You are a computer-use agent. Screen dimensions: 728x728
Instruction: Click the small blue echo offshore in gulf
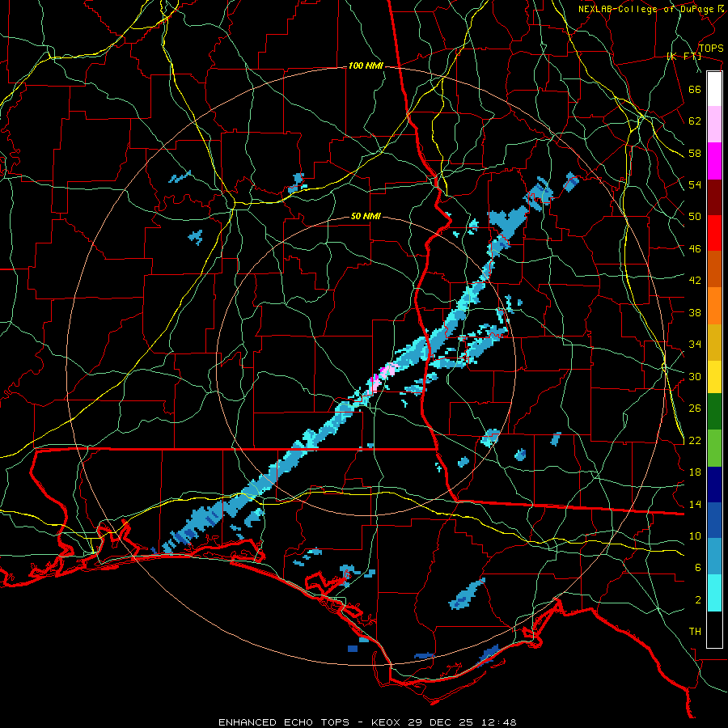tap(353, 648)
